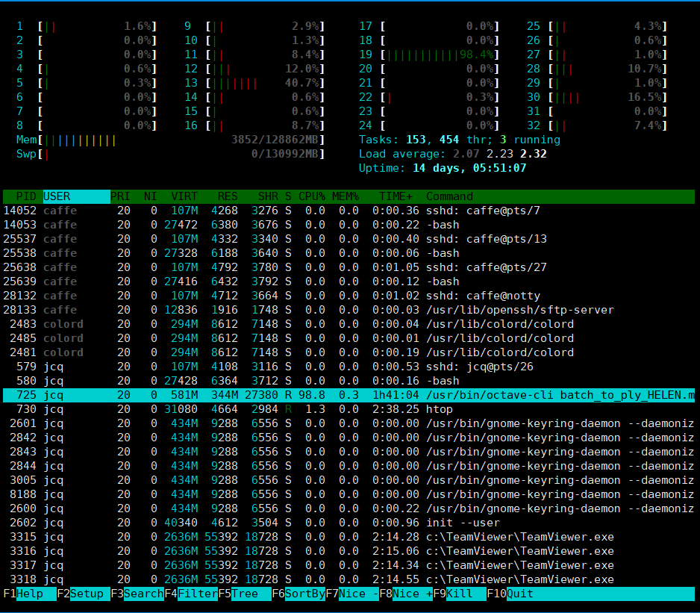Viewport: 700px width, 613px height.
Task: Select sshd: caffe@pts/27 process row
Action: coord(349,267)
